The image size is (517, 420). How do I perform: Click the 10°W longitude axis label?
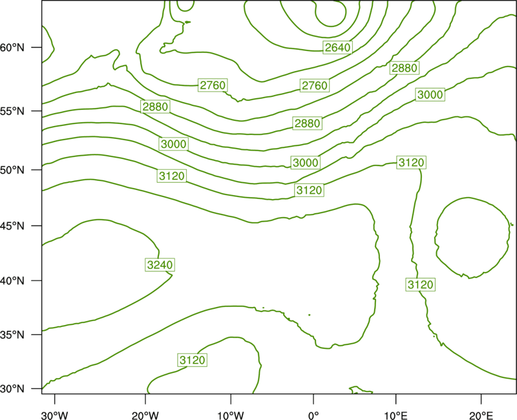click(231, 415)
